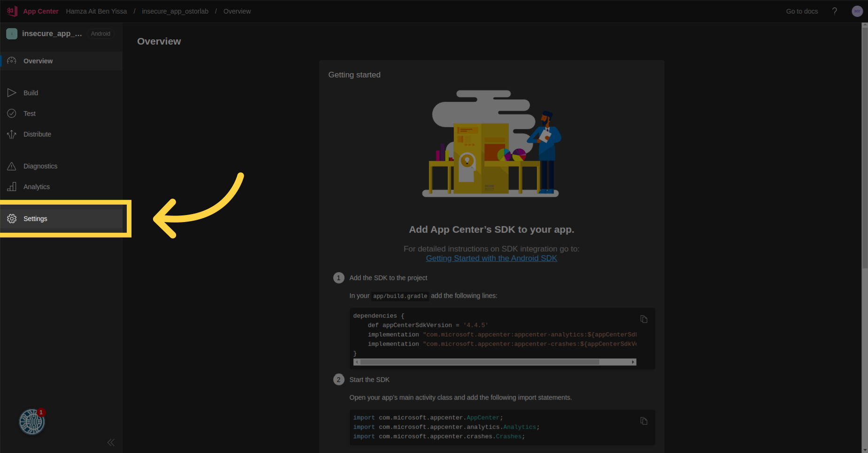
Task: Click left arrow of code scrollbar
Action: click(x=356, y=362)
